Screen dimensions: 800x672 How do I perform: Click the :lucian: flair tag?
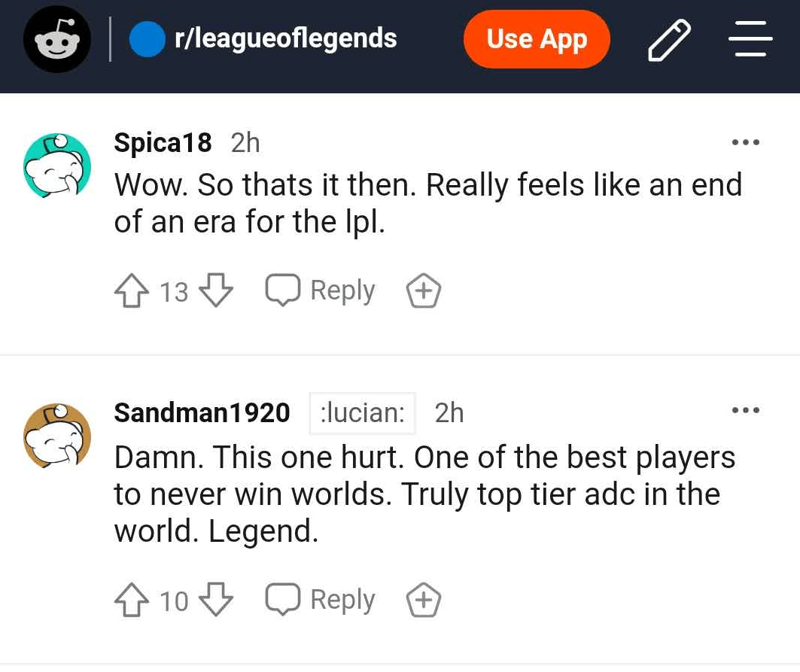[x=362, y=413]
